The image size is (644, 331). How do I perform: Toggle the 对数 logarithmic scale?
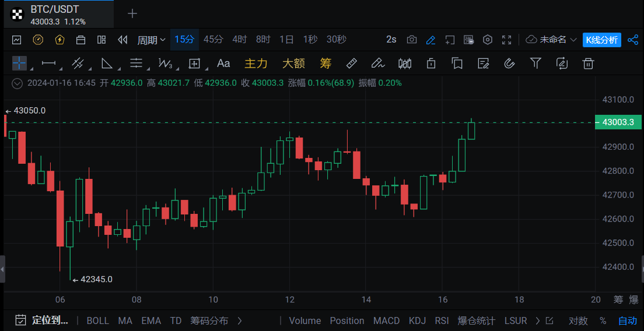pyautogui.click(x=578, y=321)
